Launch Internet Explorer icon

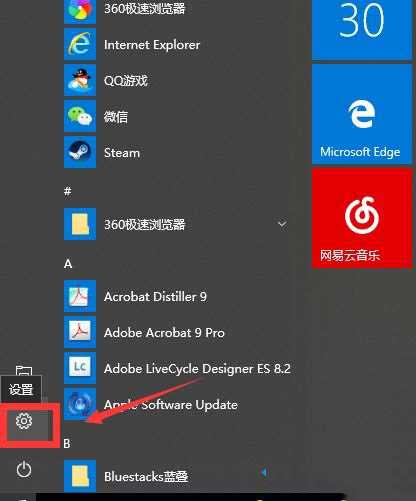pos(80,44)
